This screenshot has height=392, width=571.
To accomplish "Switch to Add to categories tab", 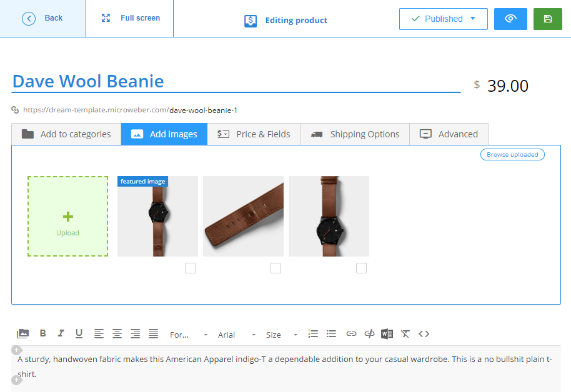I will 66,134.
